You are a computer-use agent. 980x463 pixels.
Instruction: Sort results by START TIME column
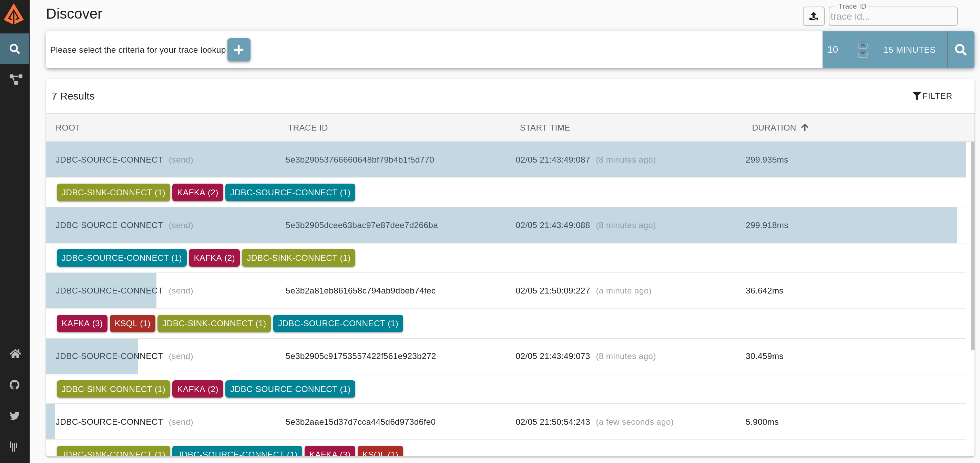544,128
